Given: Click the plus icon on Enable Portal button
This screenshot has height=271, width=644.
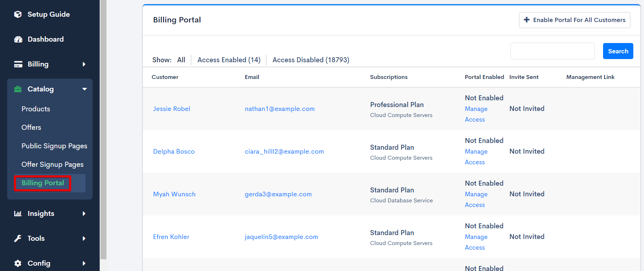Looking at the screenshot, I should point(527,20).
